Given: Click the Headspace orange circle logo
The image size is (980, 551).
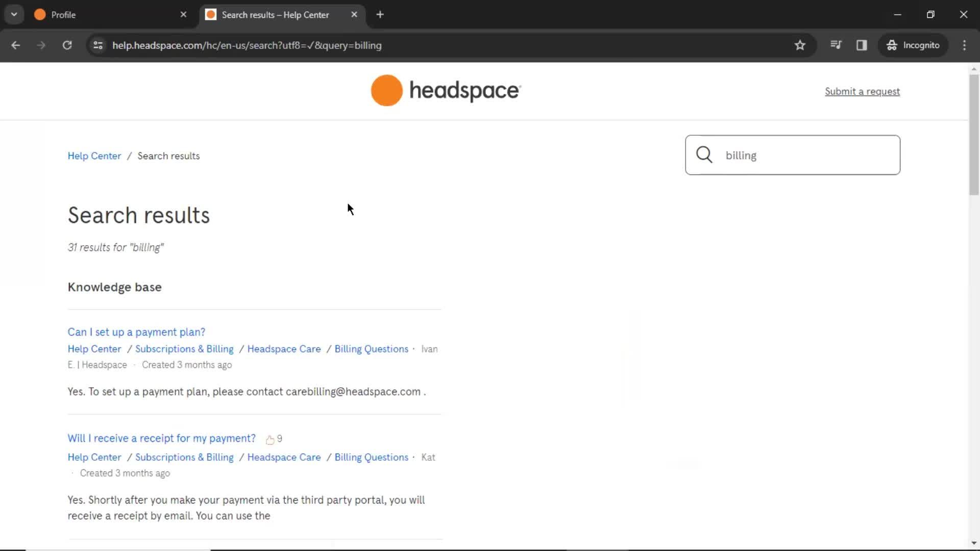Looking at the screenshot, I should (x=386, y=91).
